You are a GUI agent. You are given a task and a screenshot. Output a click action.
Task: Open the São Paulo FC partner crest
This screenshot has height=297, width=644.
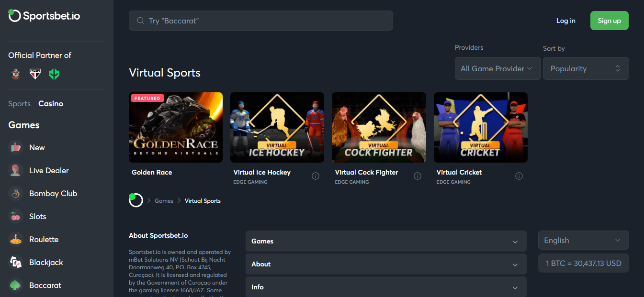coord(35,74)
